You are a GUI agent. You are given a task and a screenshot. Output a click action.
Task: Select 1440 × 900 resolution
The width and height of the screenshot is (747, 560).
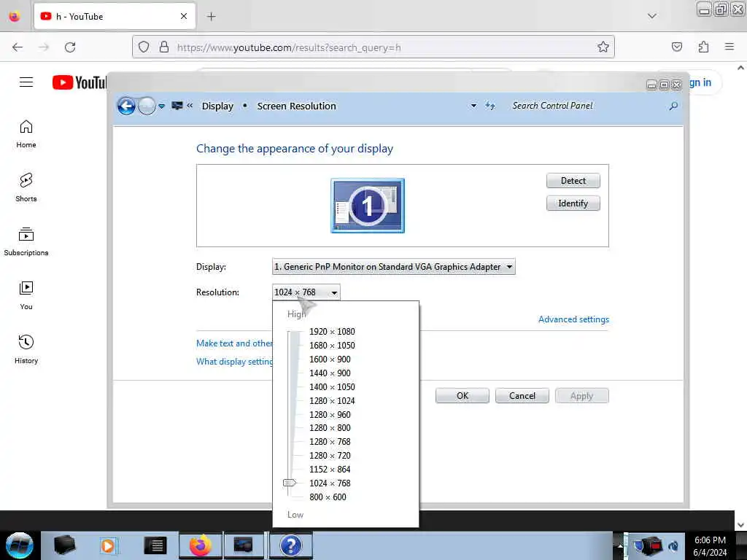330,373
